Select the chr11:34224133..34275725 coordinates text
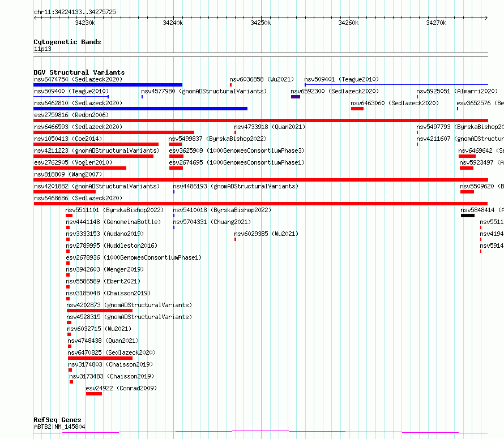504x439 pixels. 75,12
